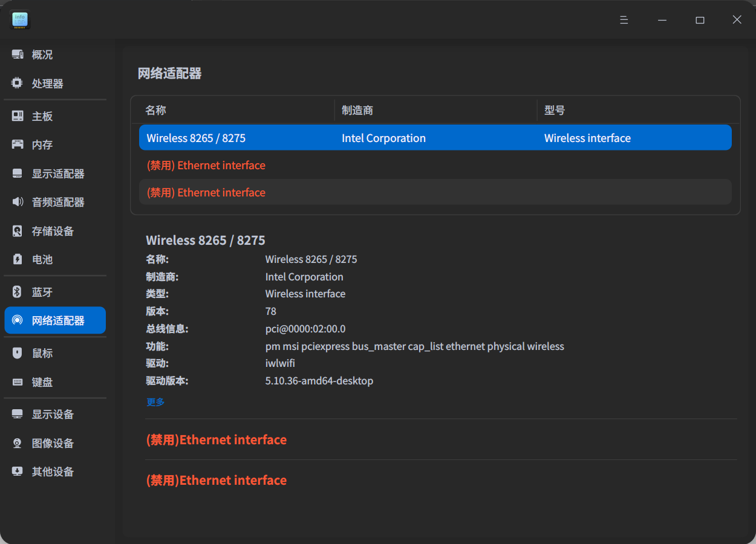The width and height of the screenshot is (756, 544).
Task: Click the processor chip icon in sidebar
Action: point(18,83)
